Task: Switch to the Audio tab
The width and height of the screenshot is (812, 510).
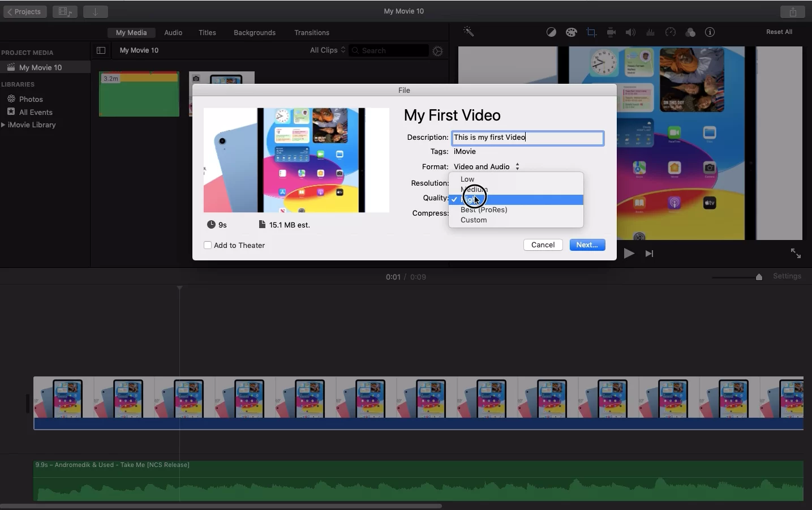Action: (x=173, y=32)
